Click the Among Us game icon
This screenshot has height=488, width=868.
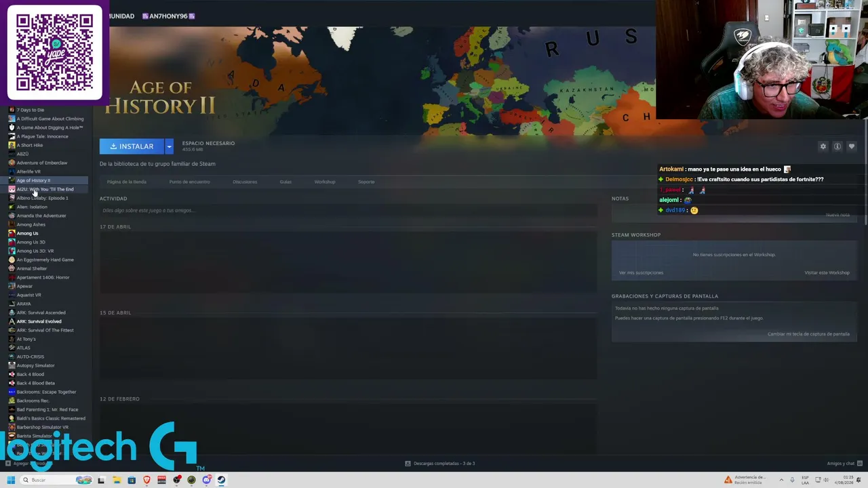click(12, 233)
